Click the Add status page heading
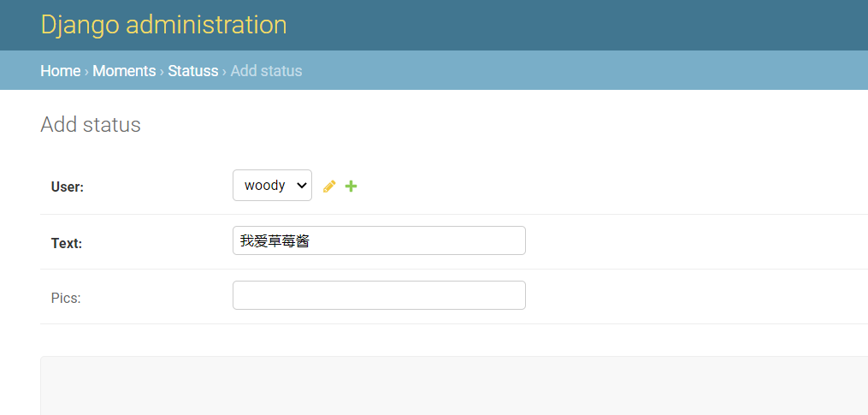Image resolution: width=868 pixels, height=415 pixels. 91,125
